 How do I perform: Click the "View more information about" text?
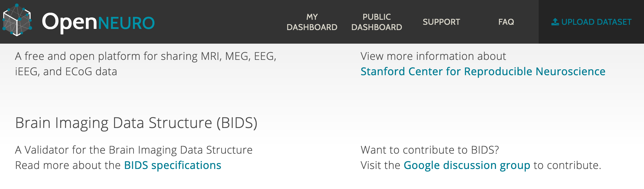coord(433,56)
